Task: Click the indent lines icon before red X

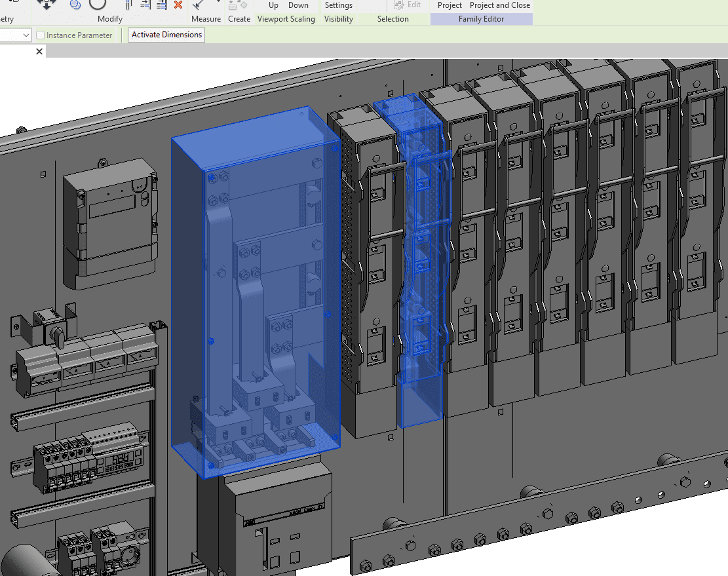Action: [161, 5]
